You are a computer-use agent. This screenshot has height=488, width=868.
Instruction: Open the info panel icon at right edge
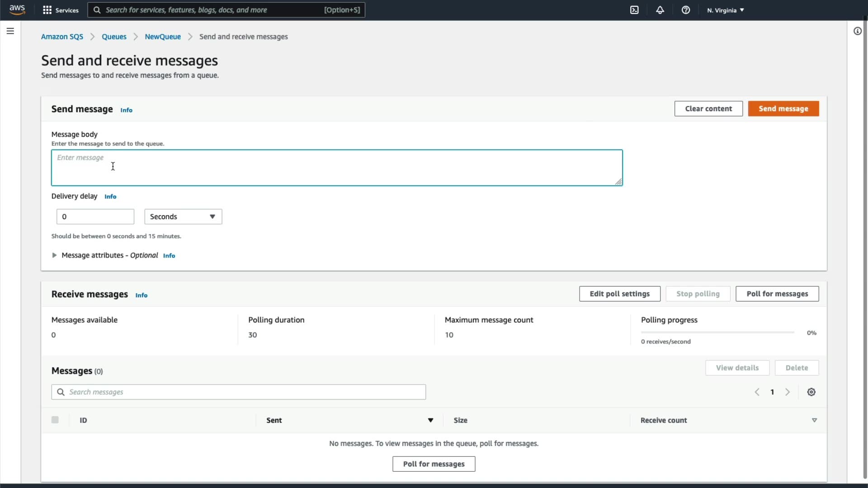[x=857, y=31]
